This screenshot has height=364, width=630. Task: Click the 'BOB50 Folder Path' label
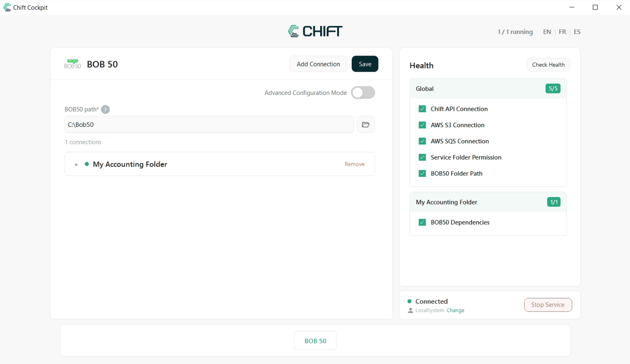[457, 173]
